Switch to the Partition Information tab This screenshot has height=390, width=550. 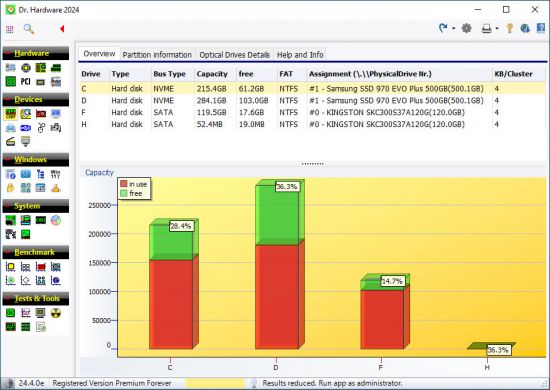(157, 55)
